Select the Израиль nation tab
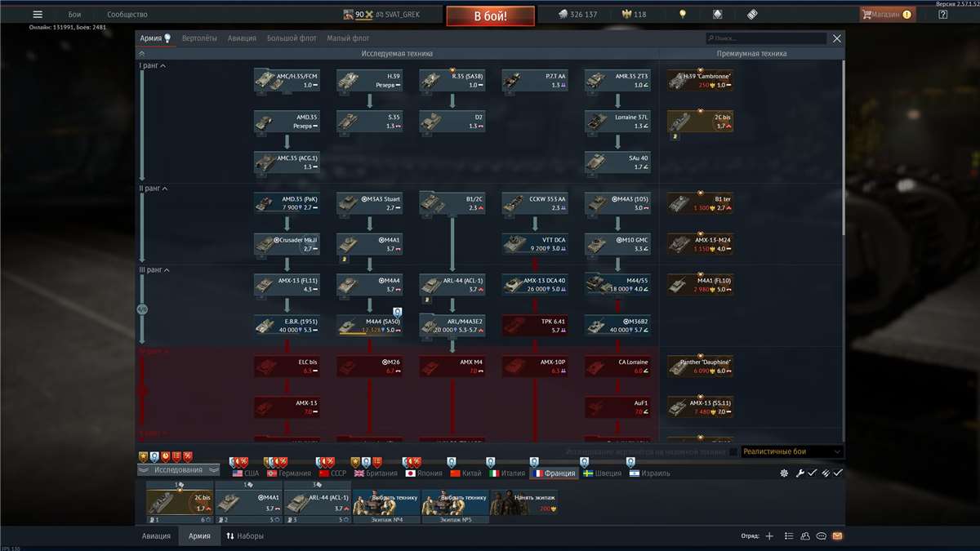 point(650,473)
